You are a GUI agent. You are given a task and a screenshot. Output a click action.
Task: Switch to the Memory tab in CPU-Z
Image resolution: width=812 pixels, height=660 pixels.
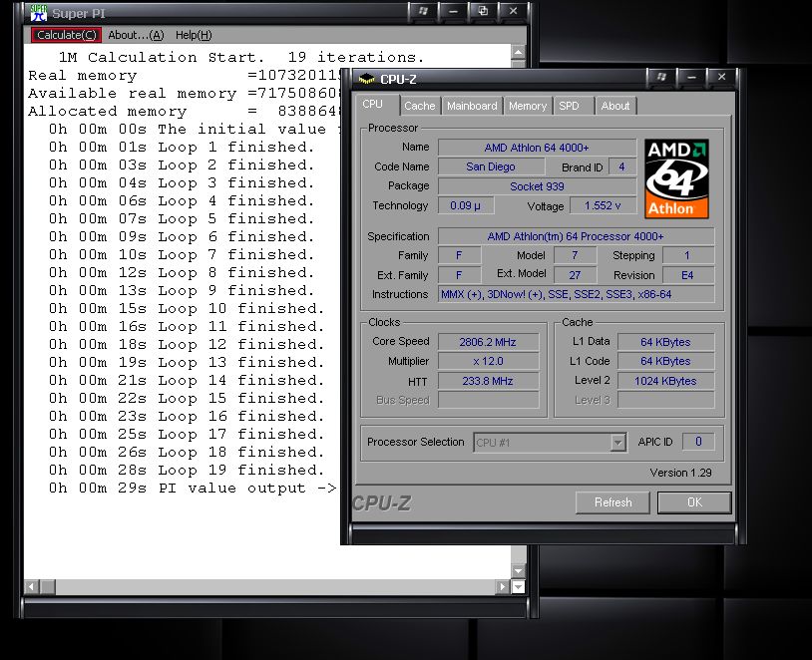coord(527,106)
